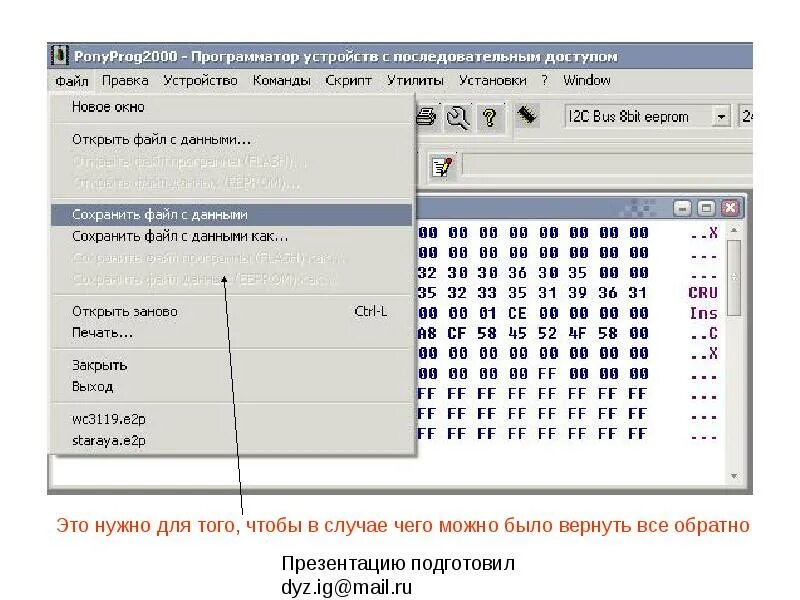Click the hex window scrollbar down arrow
This screenshot has width=800, height=600.
pos(734,476)
